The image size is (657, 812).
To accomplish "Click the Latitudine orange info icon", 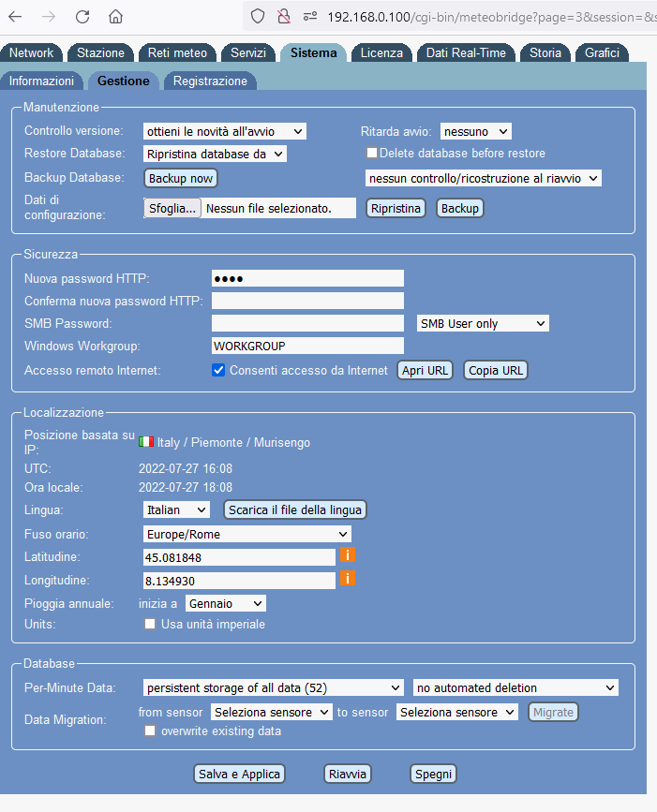I will (348, 555).
